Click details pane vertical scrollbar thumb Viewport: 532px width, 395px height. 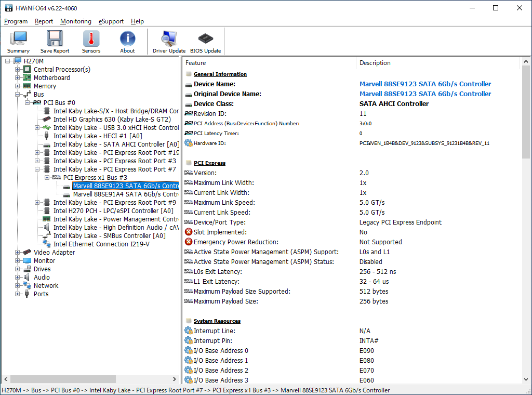pyautogui.click(x=526, y=112)
